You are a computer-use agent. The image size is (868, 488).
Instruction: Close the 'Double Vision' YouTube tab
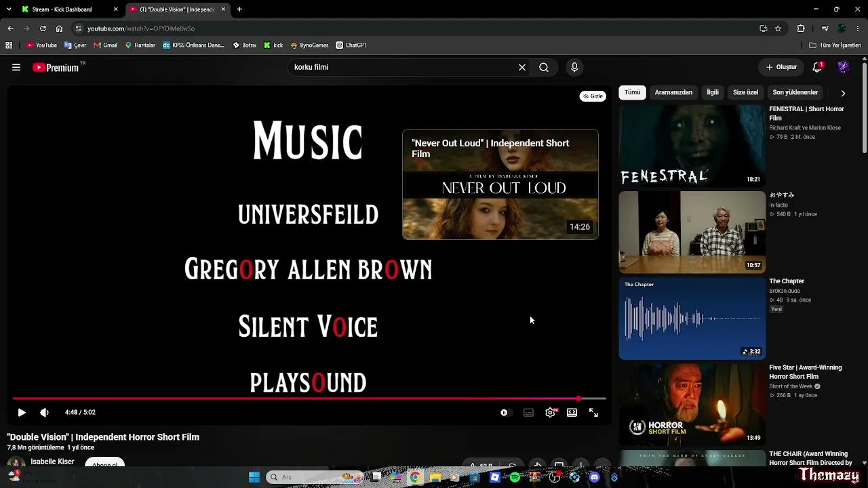point(223,9)
